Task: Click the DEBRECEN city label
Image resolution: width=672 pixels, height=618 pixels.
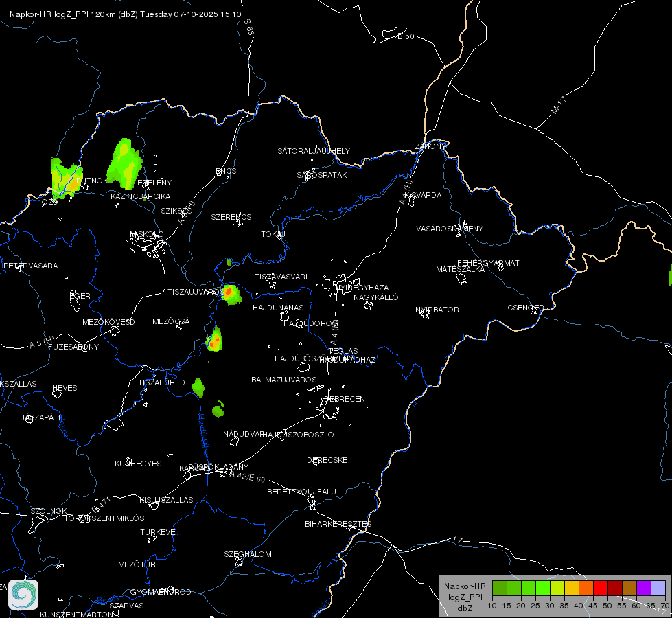Action: tap(345, 399)
